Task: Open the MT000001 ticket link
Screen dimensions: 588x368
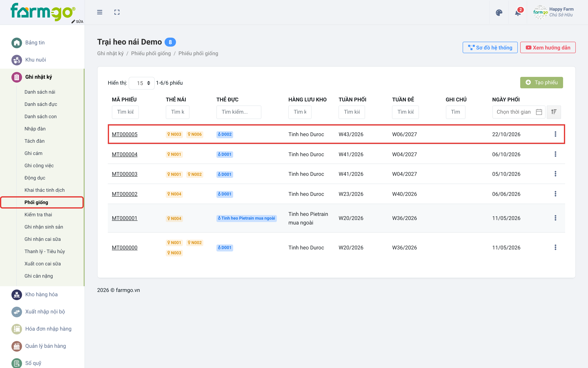Action: 125,218
